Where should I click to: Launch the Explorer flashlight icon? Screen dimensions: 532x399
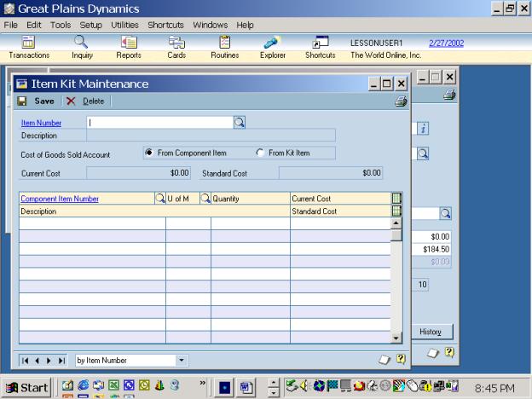(x=273, y=43)
